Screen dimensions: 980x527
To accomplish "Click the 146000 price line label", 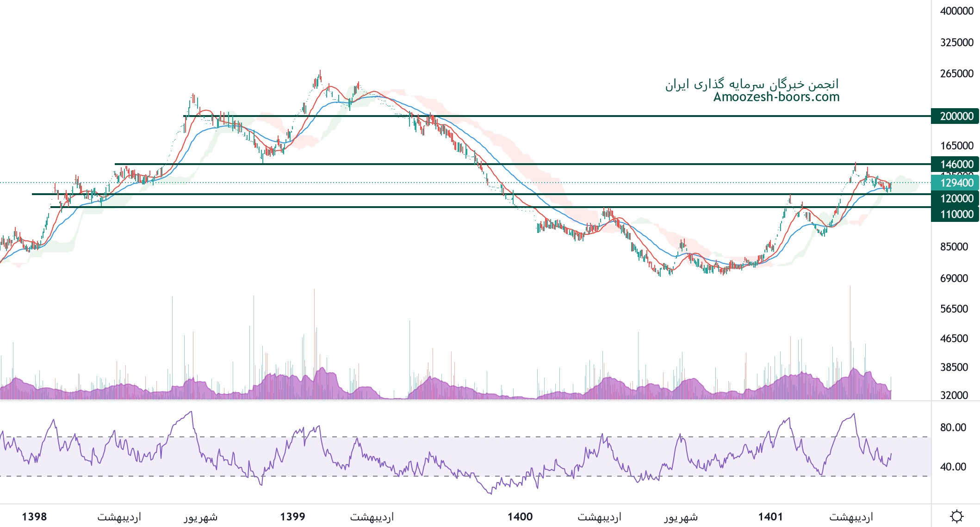I will pos(956,164).
